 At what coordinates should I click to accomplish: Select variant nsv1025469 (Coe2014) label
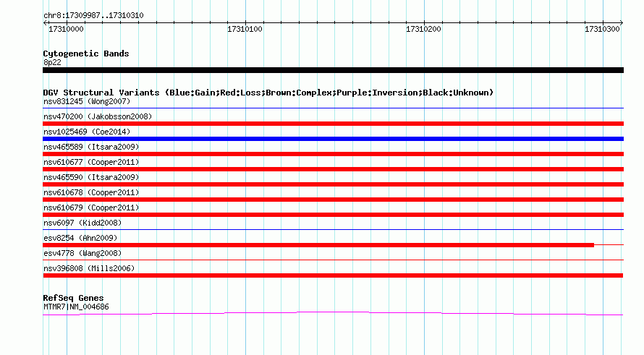point(87,132)
